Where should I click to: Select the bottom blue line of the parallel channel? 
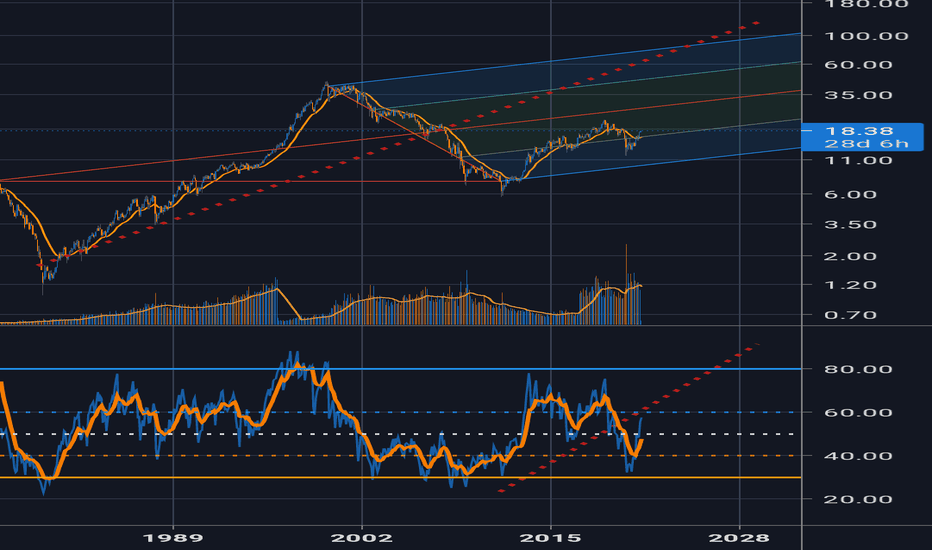(654, 164)
